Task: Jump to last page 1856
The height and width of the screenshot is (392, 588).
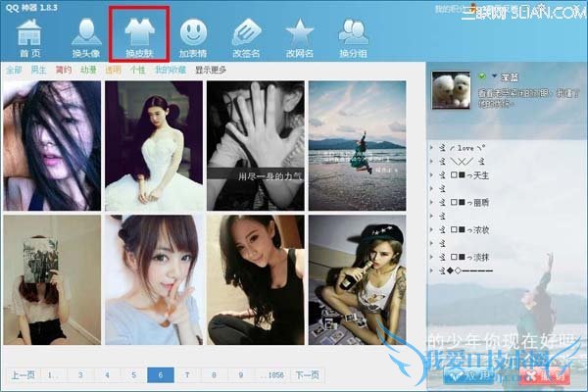Action: [273, 374]
